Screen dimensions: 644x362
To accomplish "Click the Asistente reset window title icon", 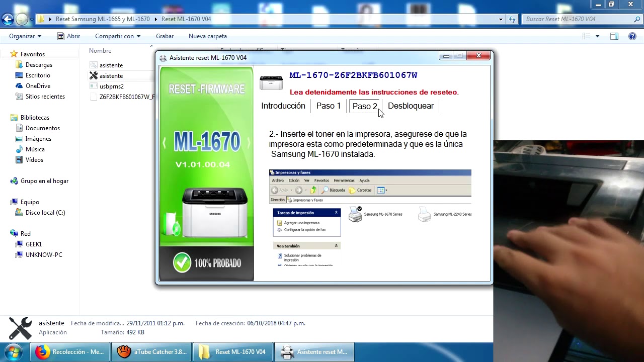I will (x=163, y=58).
